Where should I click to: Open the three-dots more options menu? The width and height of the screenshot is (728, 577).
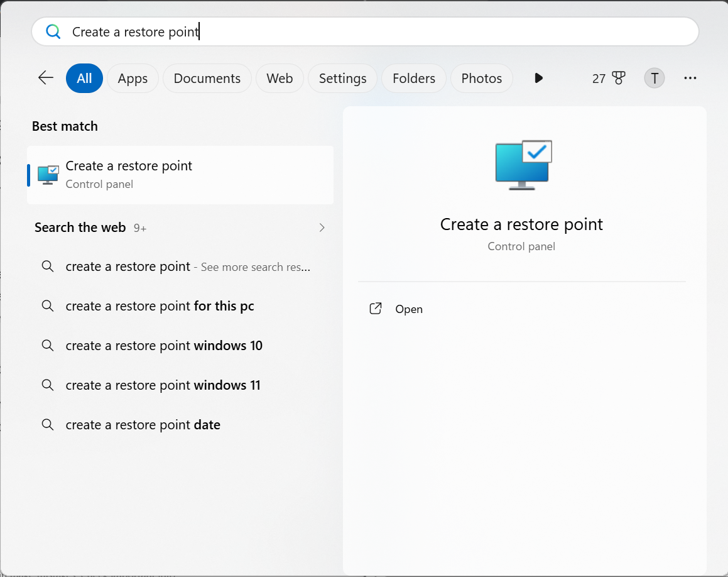click(690, 78)
